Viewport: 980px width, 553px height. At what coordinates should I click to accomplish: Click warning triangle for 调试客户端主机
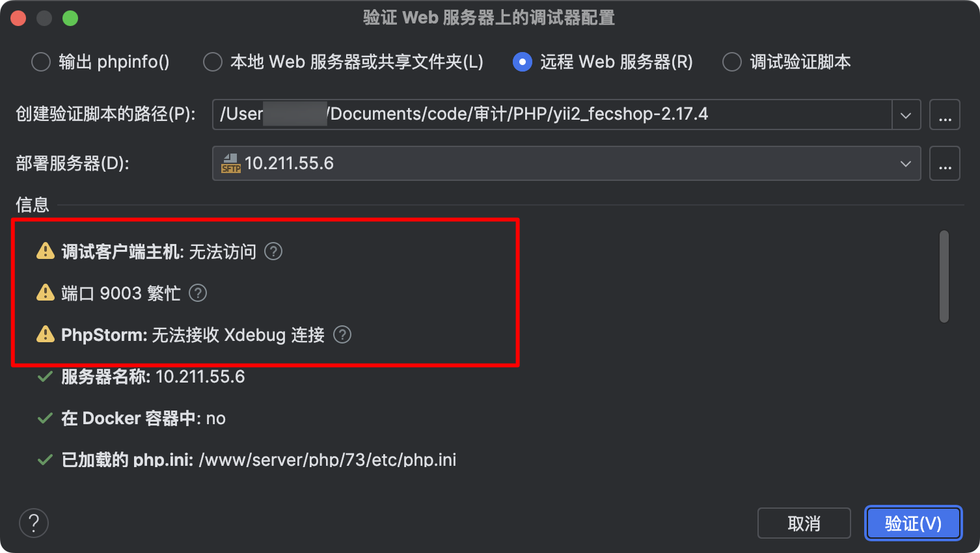click(46, 250)
